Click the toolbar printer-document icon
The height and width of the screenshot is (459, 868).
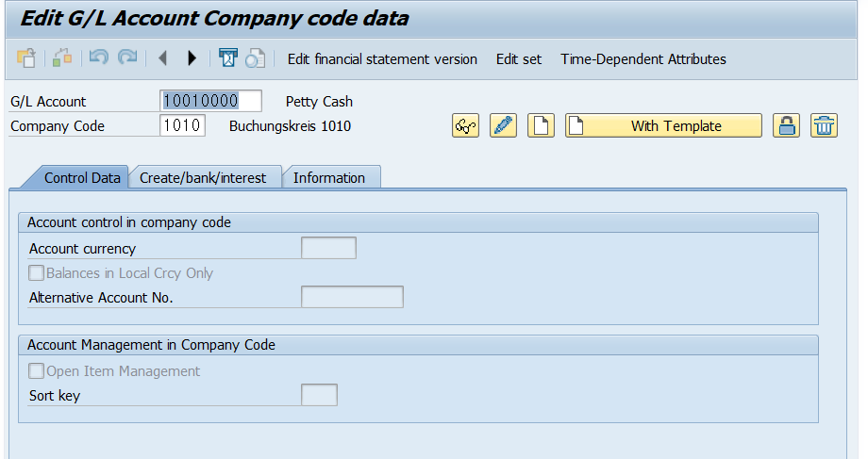[x=255, y=57]
